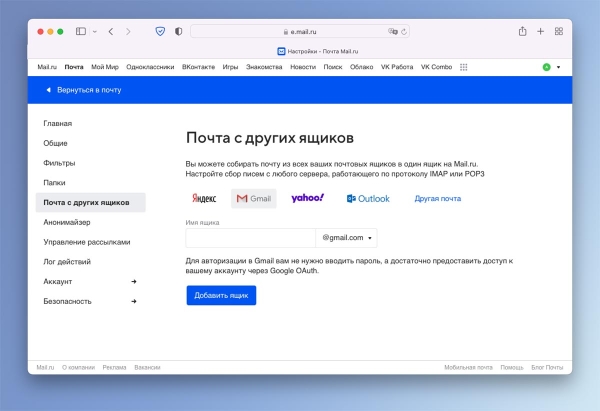The width and height of the screenshot is (600, 411).
Task: Click the Добавить ящик button
Action: pyautogui.click(x=221, y=295)
